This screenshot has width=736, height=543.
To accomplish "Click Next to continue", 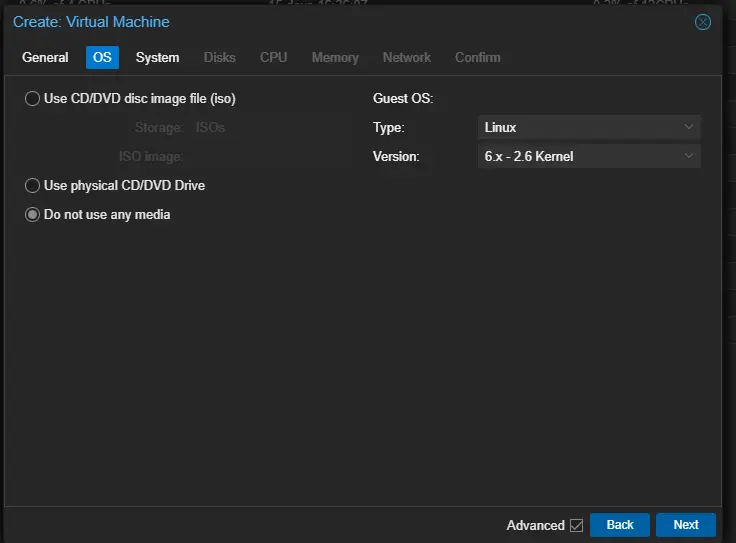I will 685,525.
